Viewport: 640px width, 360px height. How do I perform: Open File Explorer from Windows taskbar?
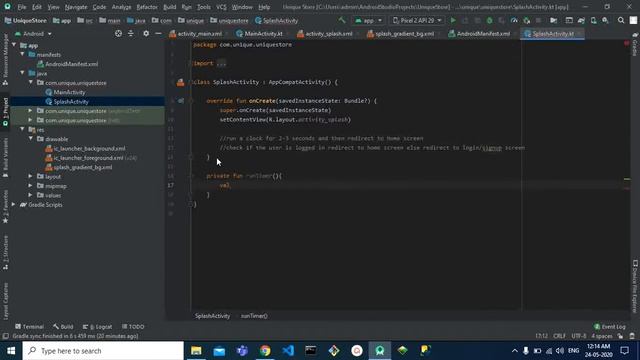click(196, 351)
